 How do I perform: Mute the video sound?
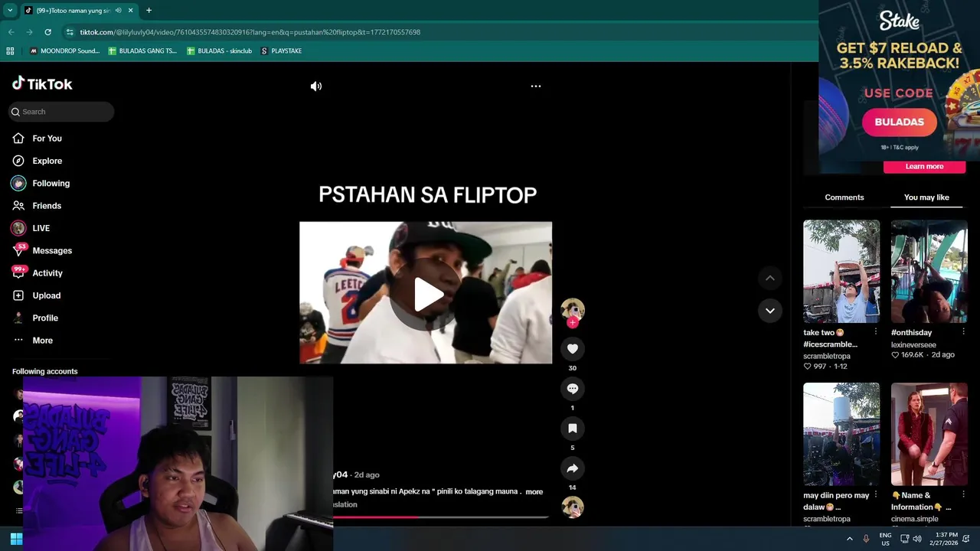[x=315, y=86]
